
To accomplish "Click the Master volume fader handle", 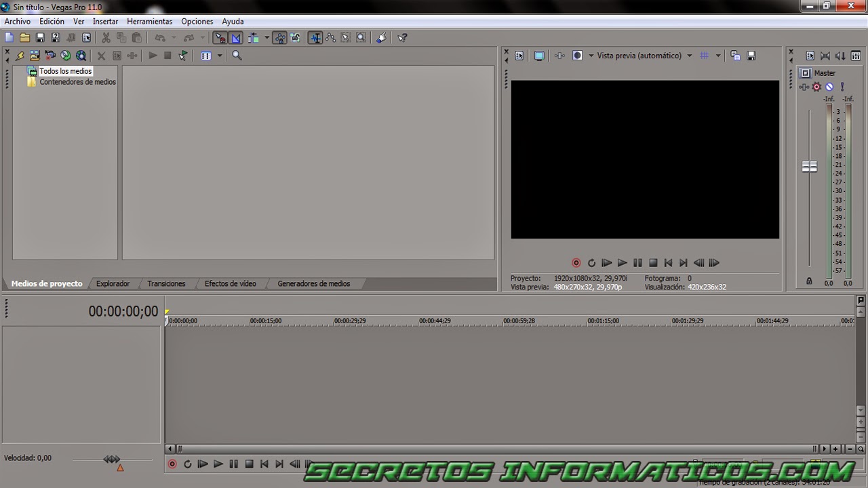I will click(810, 166).
